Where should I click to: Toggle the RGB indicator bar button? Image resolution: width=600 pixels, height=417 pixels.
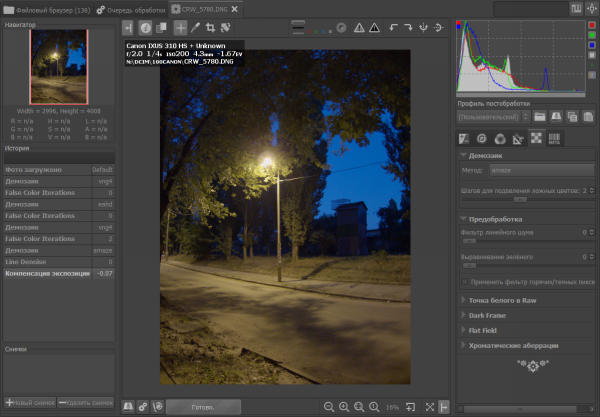point(592,75)
